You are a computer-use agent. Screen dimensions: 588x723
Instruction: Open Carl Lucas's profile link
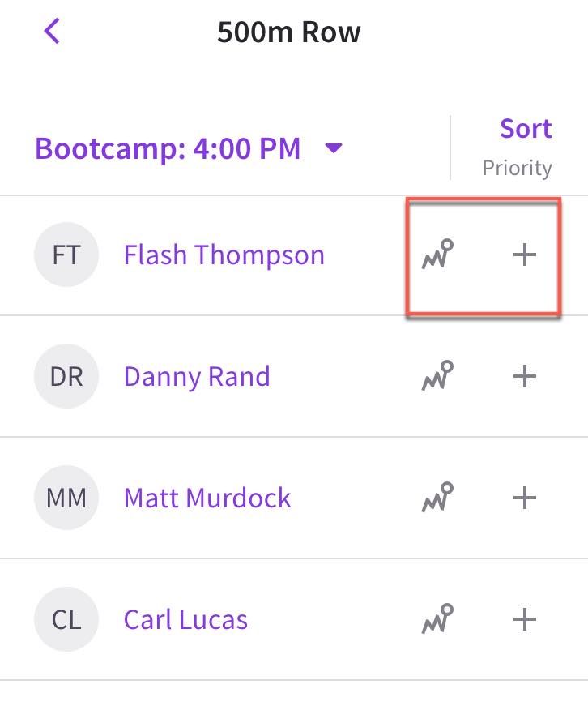pyautogui.click(x=185, y=620)
